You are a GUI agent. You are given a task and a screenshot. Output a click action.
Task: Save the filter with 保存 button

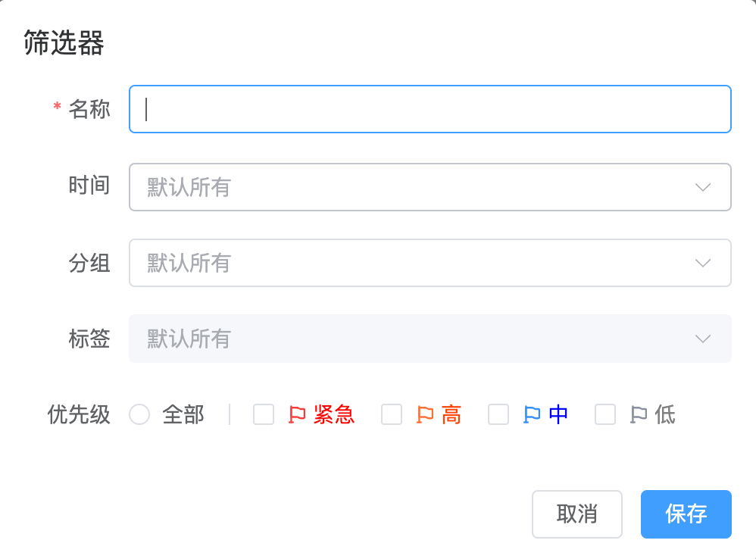click(686, 514)
